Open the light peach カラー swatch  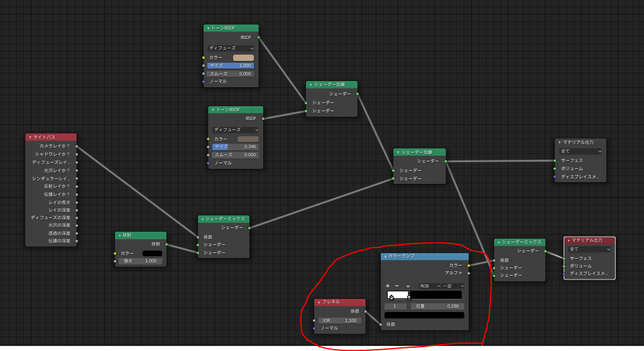(x=244, y=58)
